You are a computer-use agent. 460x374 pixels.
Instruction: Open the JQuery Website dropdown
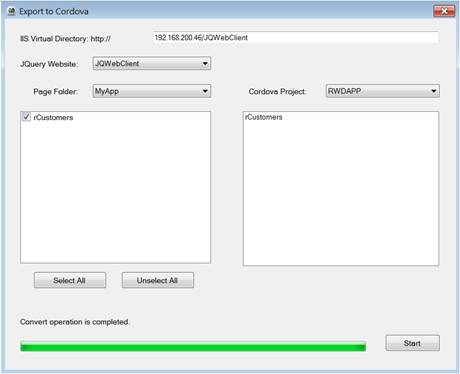(152, 63)
